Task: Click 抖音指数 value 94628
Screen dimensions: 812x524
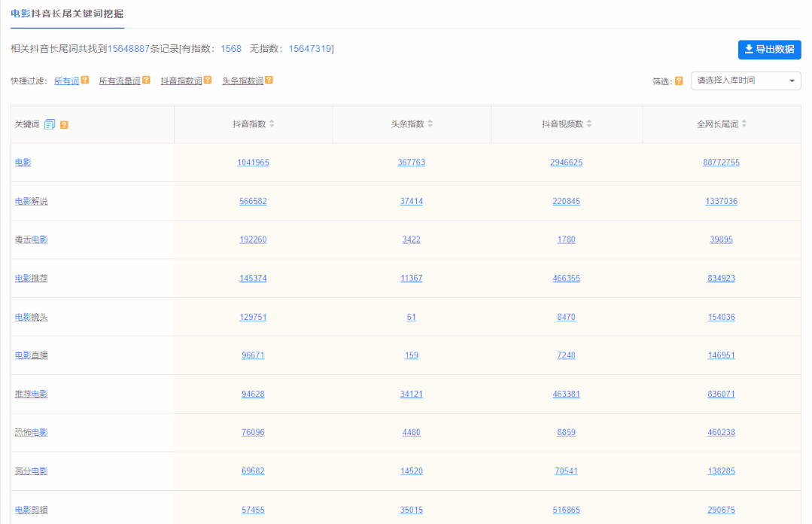Action: click(x=253, y=395)
